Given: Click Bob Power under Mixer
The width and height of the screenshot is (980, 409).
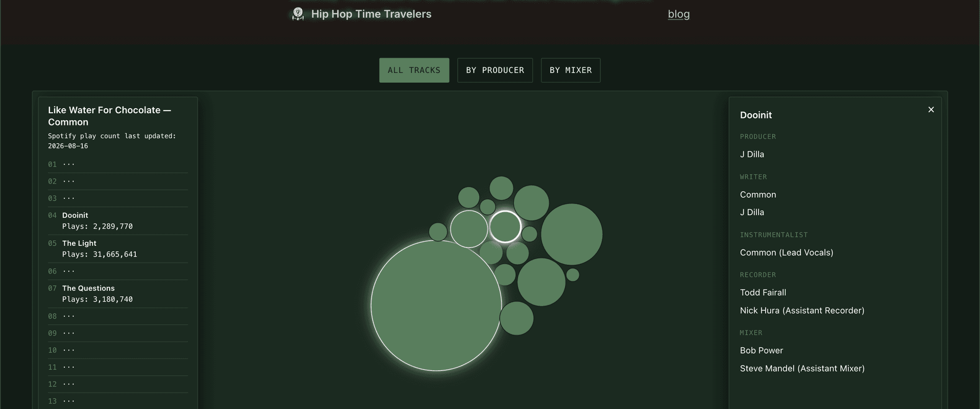Looking at the screenshot, I should pos(762,351).
